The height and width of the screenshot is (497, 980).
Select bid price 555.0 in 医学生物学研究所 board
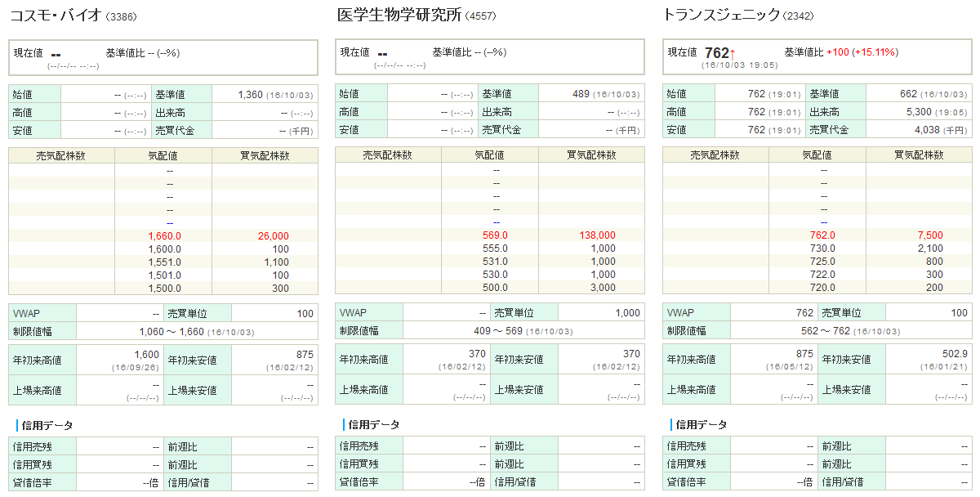coord(495,248)
